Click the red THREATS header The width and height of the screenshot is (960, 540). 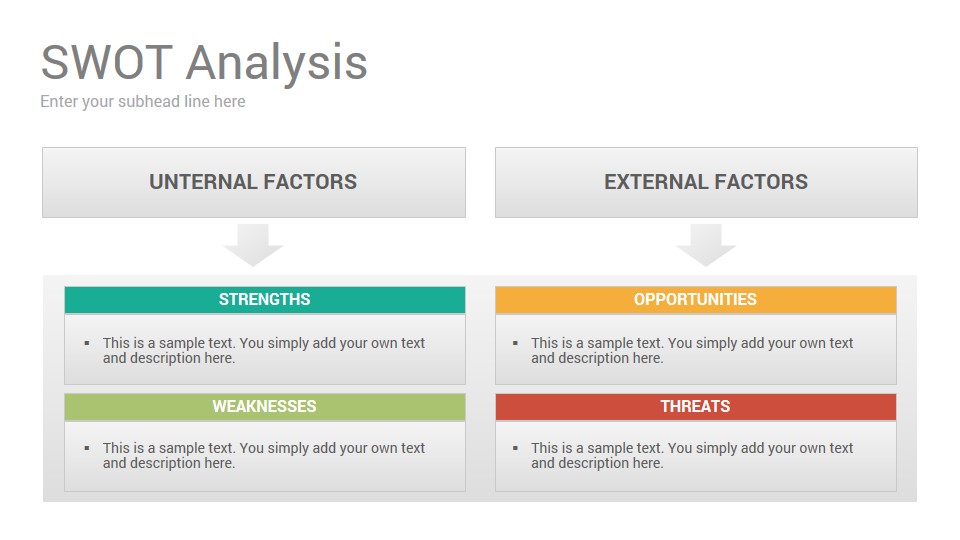696,407
